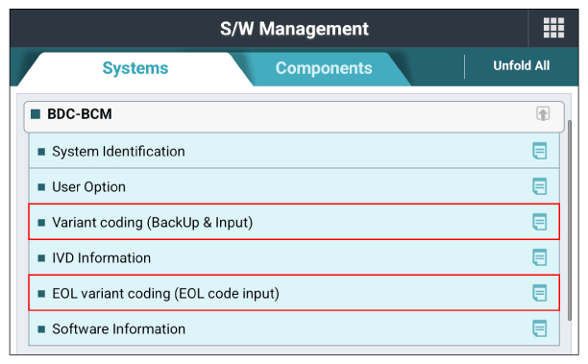The image size is (588, 364).
Task: Click the vertical scrollbar of systems list
Action: (x=569, y=220)
